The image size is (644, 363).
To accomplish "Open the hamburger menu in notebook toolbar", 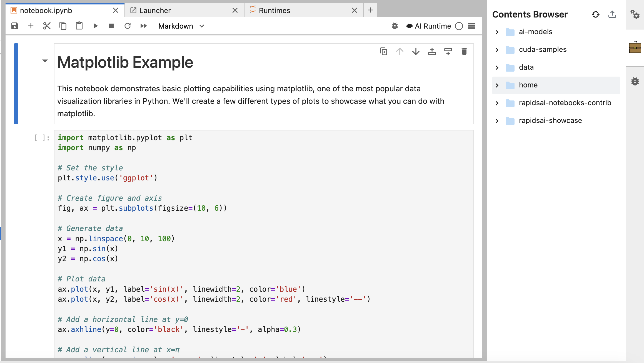I will point(471,26).
